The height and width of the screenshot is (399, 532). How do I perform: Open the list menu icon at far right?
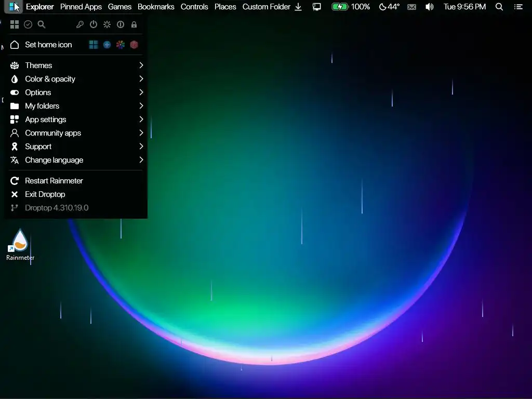coord(518,7)
